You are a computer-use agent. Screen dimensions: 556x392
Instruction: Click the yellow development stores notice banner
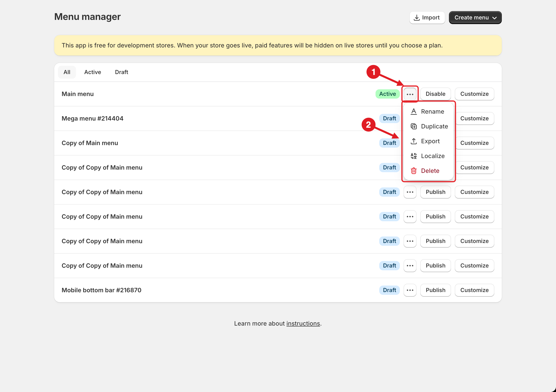278,45
